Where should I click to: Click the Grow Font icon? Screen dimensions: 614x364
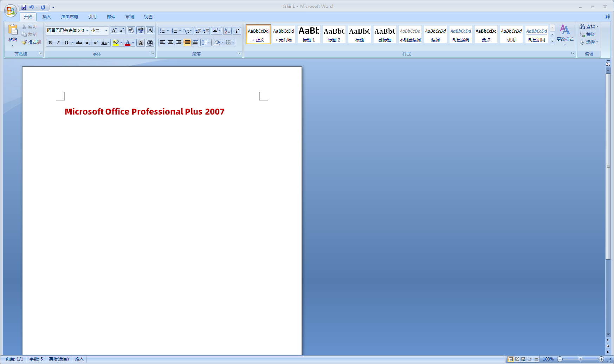114,31
